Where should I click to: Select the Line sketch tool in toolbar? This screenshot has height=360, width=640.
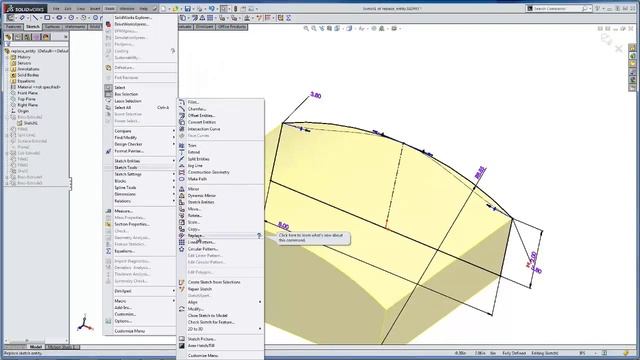point(35,18)
